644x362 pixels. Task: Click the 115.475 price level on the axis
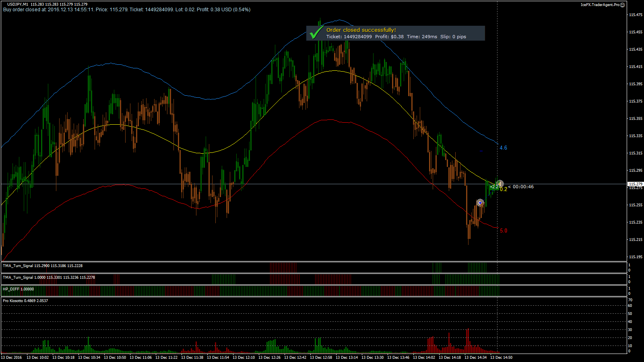point(636,15)
